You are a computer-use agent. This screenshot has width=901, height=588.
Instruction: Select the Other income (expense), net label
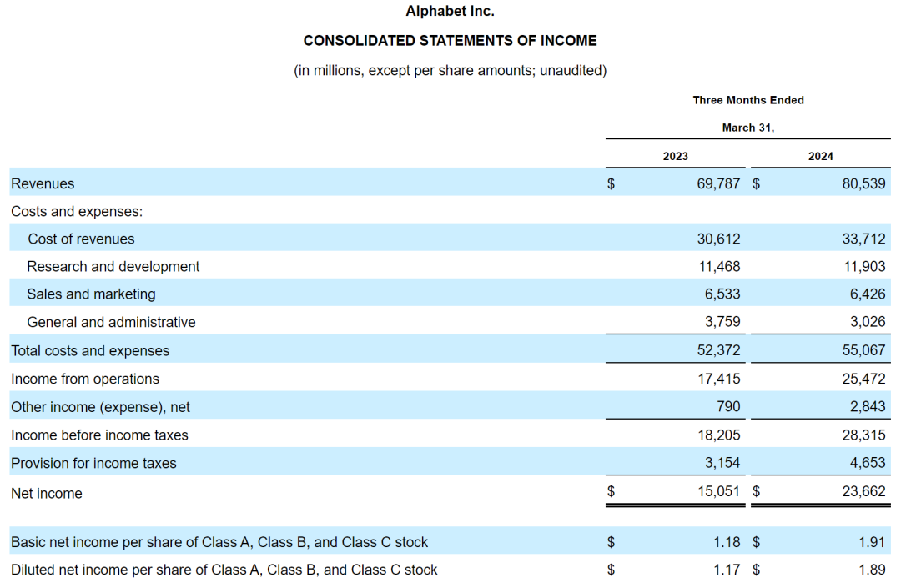[x=100, y=407]
